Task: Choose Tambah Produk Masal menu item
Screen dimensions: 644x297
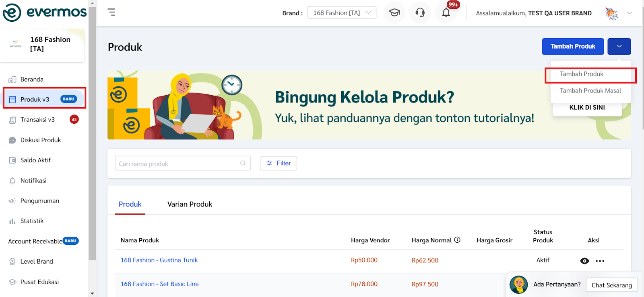Action: (590, 90)
